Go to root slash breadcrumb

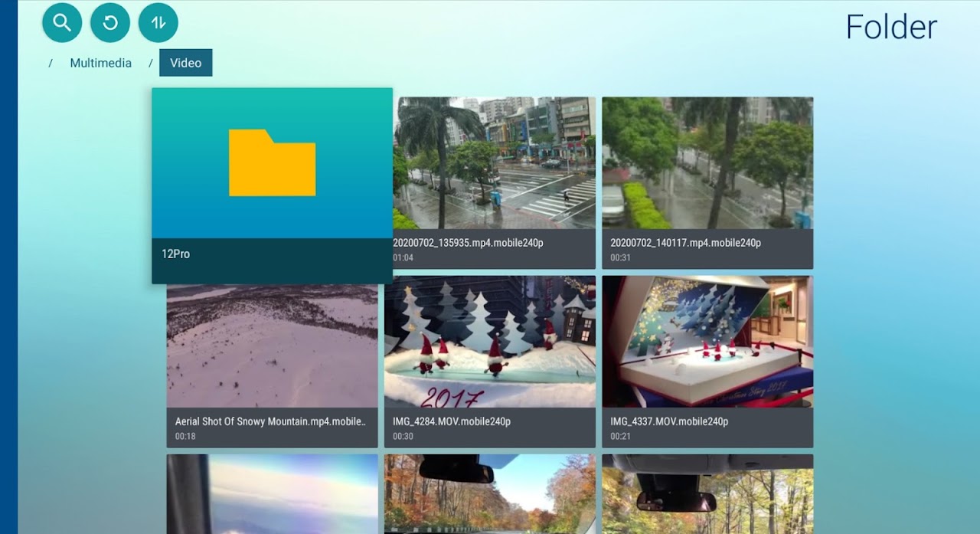click(51, 63)
